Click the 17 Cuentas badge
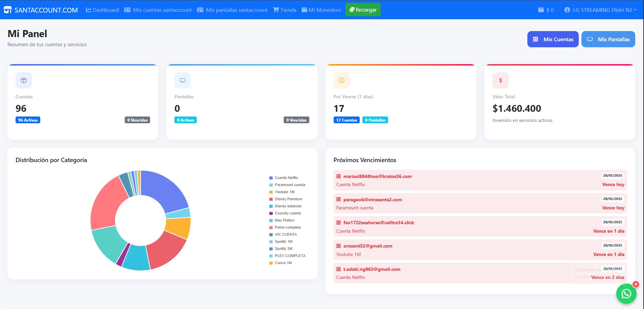Image resolution: width=644 pixels, height=309 pixels. pyautogui.click(x=346, y=120)
